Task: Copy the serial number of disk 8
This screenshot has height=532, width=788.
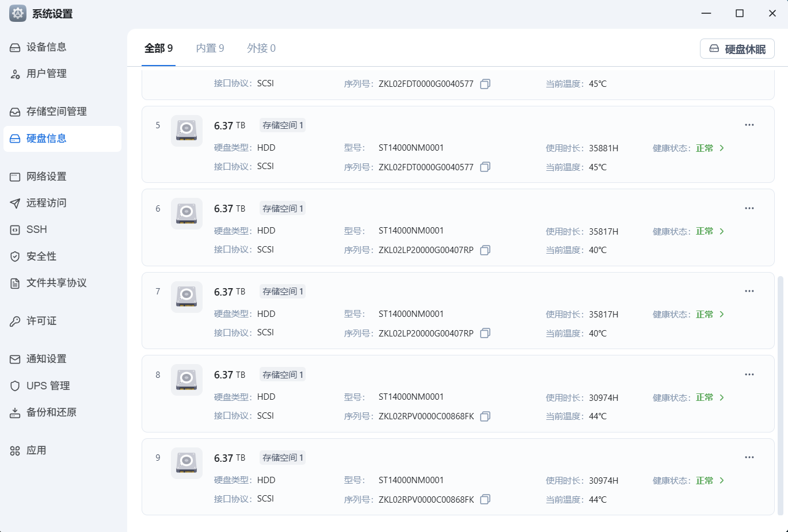Action: click(x=485, y=416)
